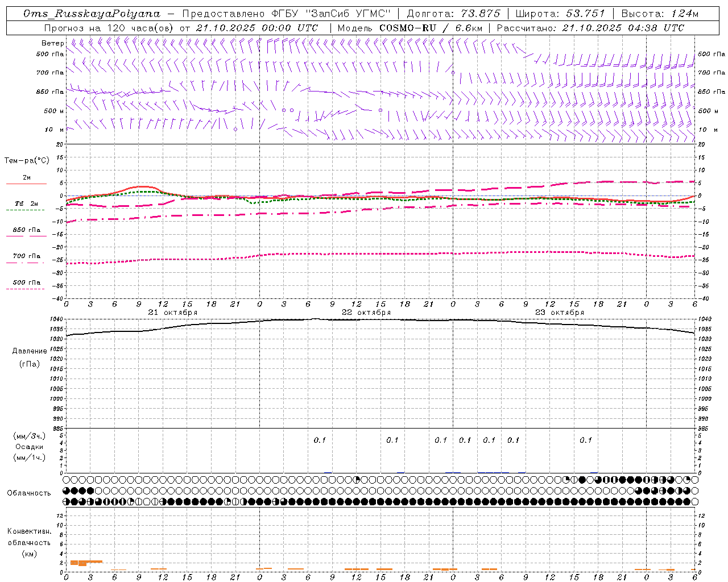Click the Td 2м entry in the temperature legend
728x582 pixels.
27,203
